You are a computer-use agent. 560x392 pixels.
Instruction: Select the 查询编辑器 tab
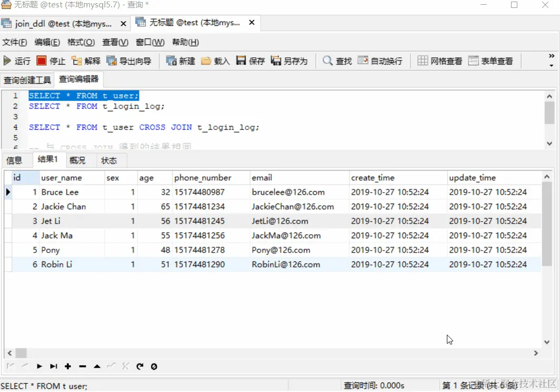coord(78,79)
